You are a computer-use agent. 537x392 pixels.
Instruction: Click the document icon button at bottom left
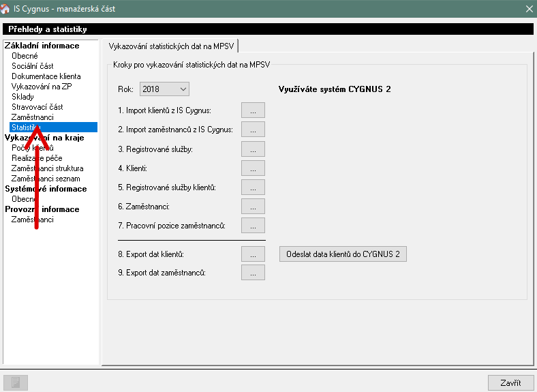(16, 382)
